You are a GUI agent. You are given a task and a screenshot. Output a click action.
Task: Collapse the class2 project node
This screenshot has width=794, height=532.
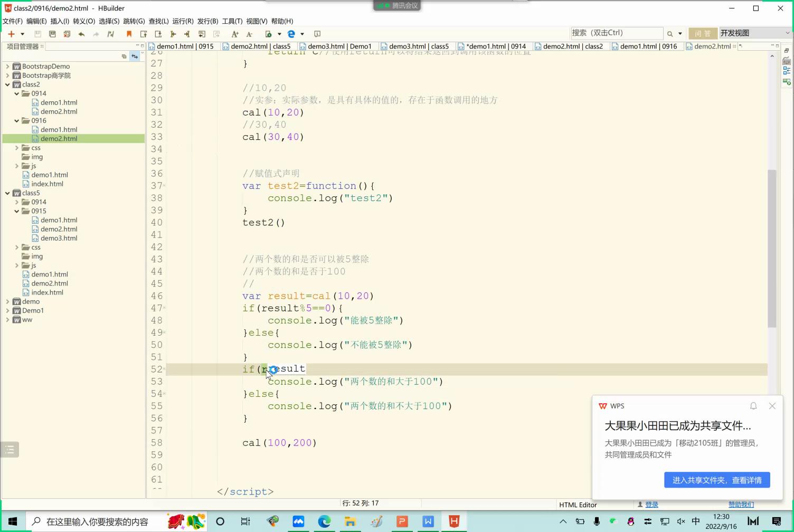[7, 84]
